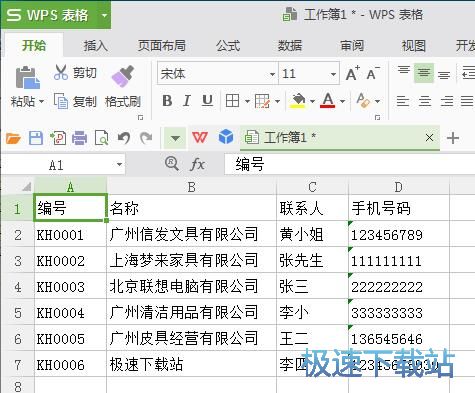Open WPS red W home icon
Image resolution: width=475 pixels, height=393 pixels.
(200, 137)
